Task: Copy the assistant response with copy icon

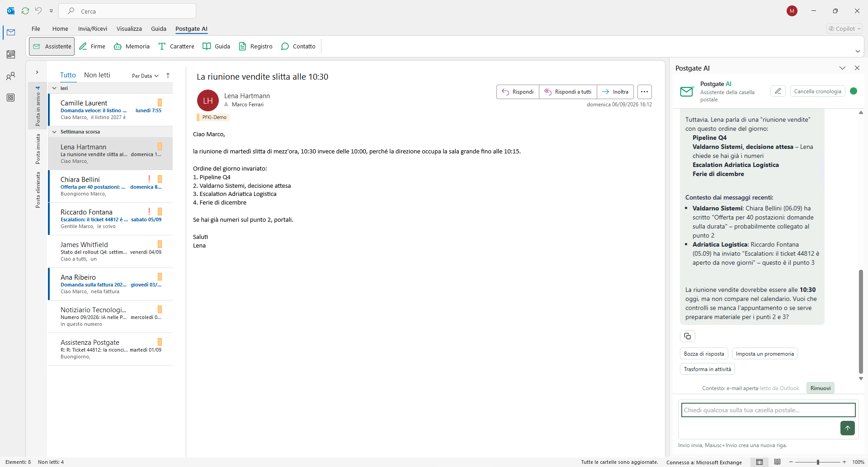Action: 688,336
